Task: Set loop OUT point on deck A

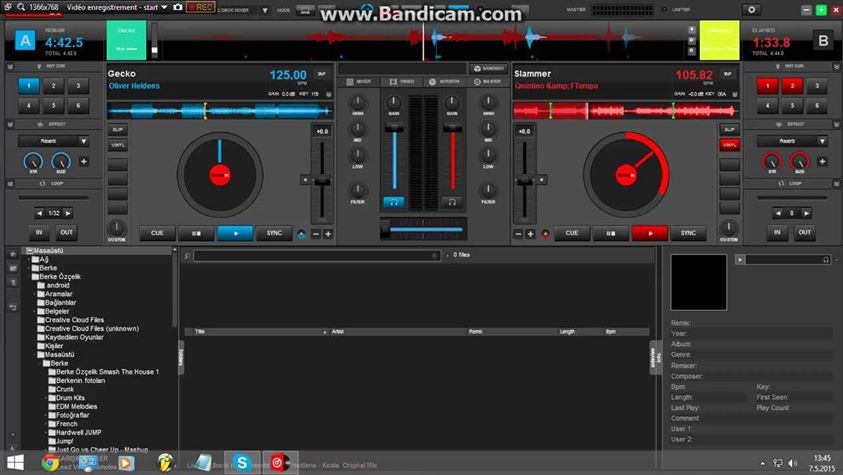Action: pos(66,232)
